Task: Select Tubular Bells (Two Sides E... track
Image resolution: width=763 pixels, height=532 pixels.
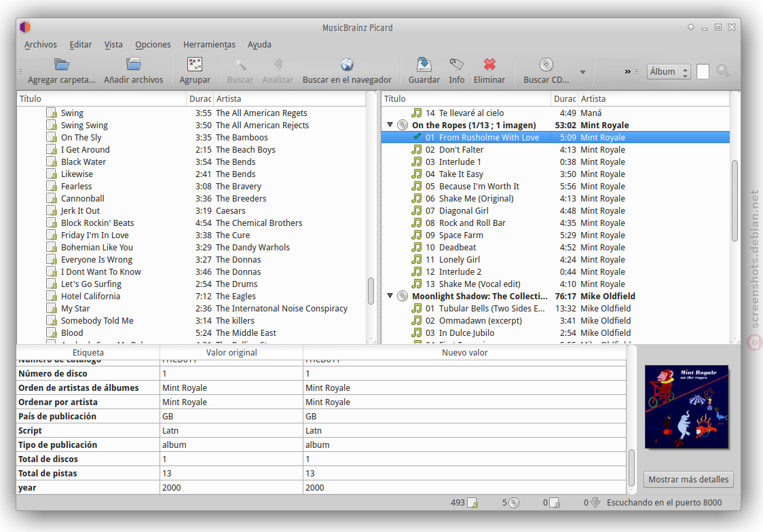Action: 492,308
